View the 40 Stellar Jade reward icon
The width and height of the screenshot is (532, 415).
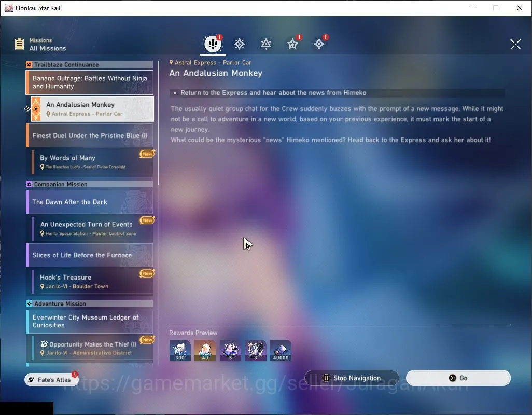click(205, 350)
